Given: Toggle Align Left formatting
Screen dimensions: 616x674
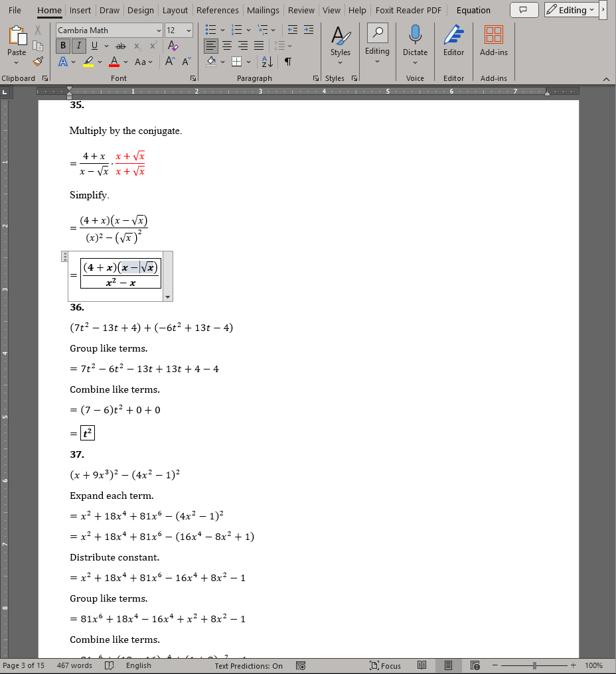Looking at the screenshot, I should pos(211,46).
